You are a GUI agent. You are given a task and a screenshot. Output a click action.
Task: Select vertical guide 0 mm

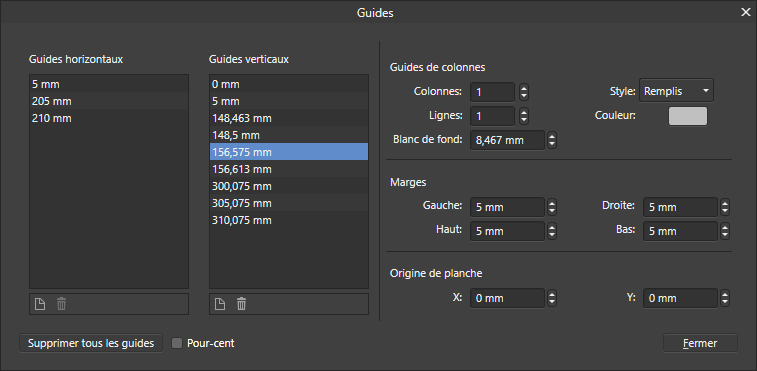289,84
